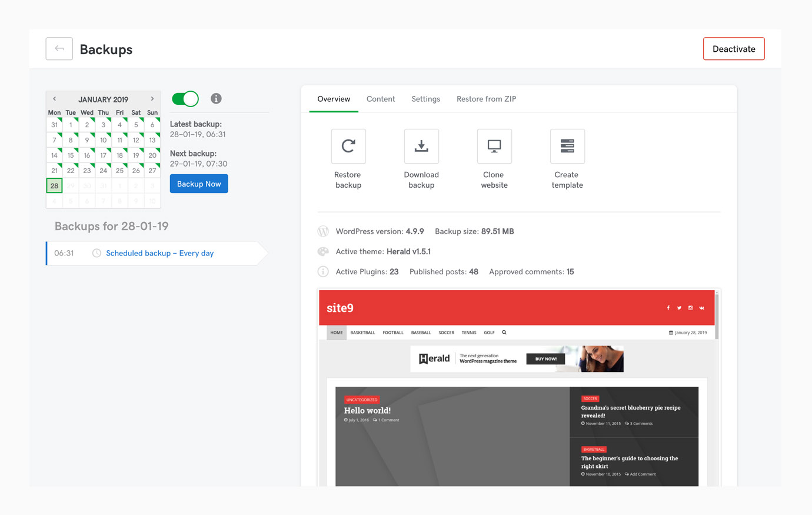
Task: Switch to the Content tab
Action: [381, 99]
